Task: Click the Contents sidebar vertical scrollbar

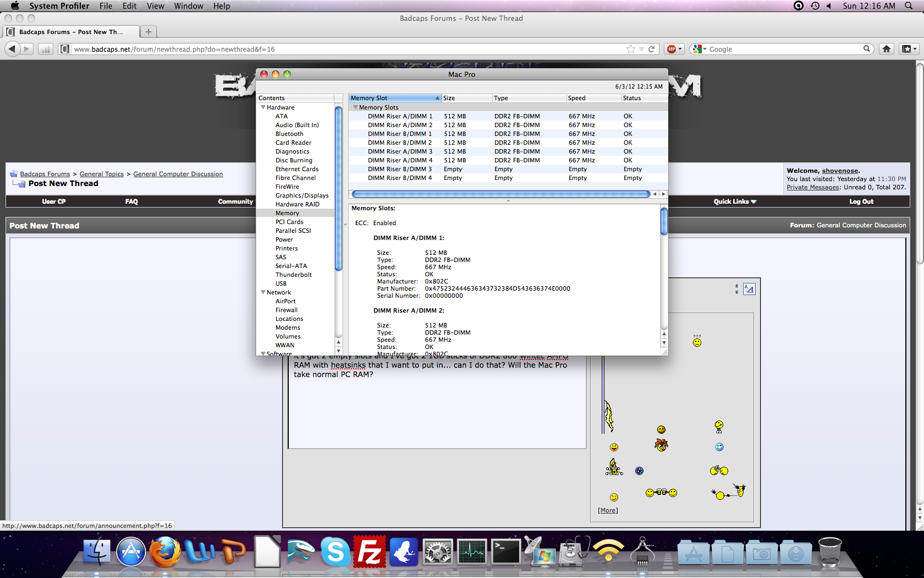Action: [x=338, y=188]
